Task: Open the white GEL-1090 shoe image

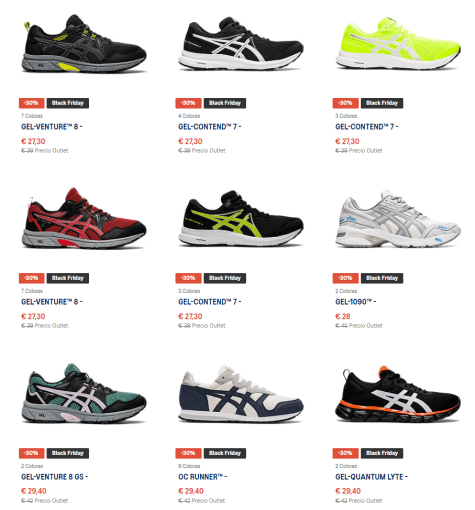Action: [x=398, y=219]
